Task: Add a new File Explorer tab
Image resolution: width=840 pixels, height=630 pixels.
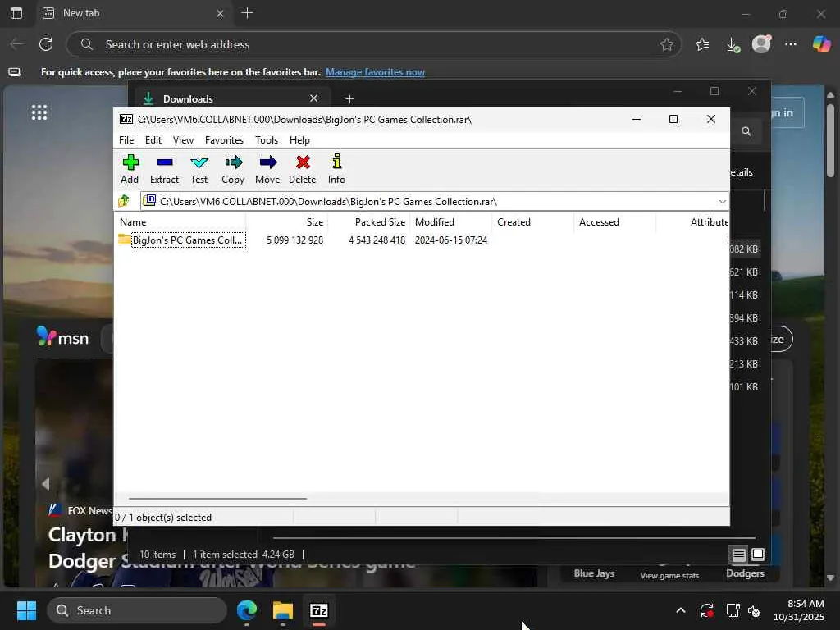Action: point(349,98)
